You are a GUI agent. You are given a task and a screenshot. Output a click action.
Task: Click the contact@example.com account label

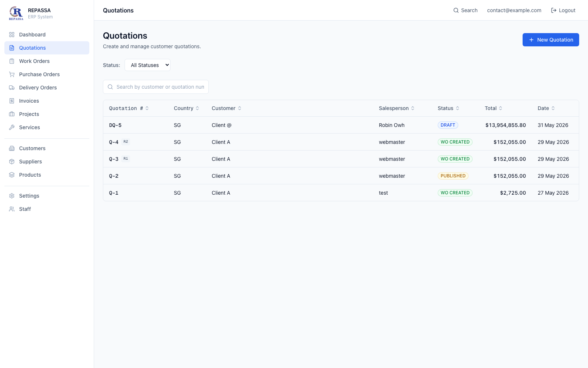pos(514,10)
